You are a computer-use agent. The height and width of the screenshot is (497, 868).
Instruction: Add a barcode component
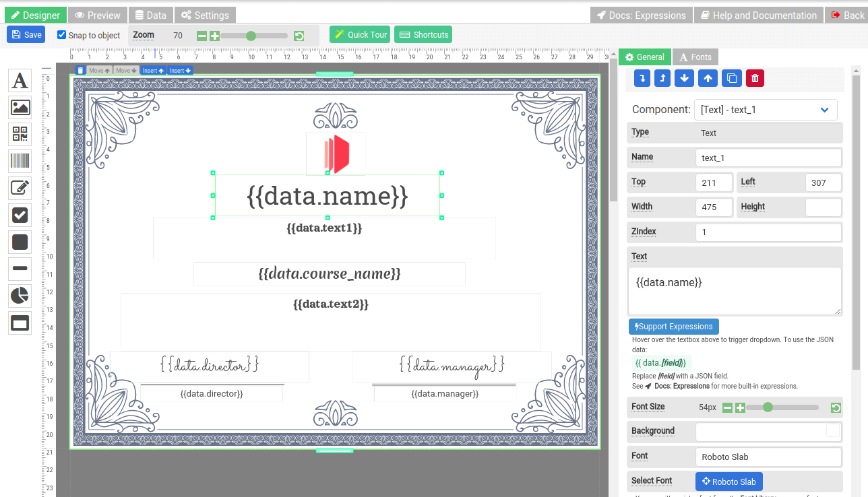click(20, 161)
